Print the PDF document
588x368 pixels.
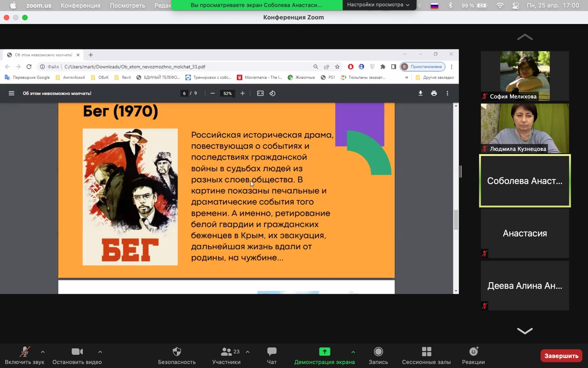coord(434,93)
